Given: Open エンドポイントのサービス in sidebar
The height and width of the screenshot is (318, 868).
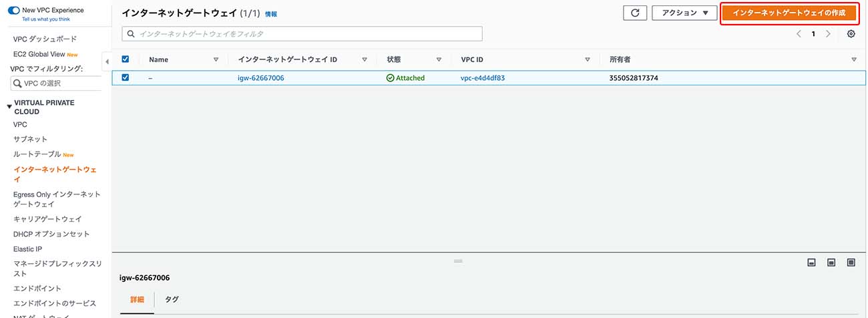Looking at the screenshot, I should point(55,303).
